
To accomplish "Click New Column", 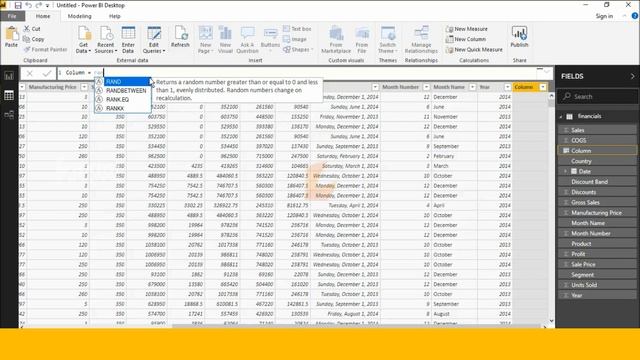I will click(x=466, y=39).
